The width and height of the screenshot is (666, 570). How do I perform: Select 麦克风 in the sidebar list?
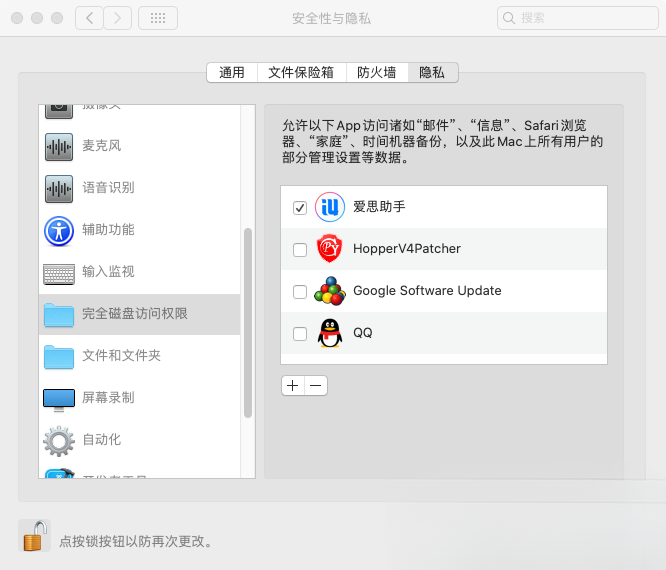(139, 146)
